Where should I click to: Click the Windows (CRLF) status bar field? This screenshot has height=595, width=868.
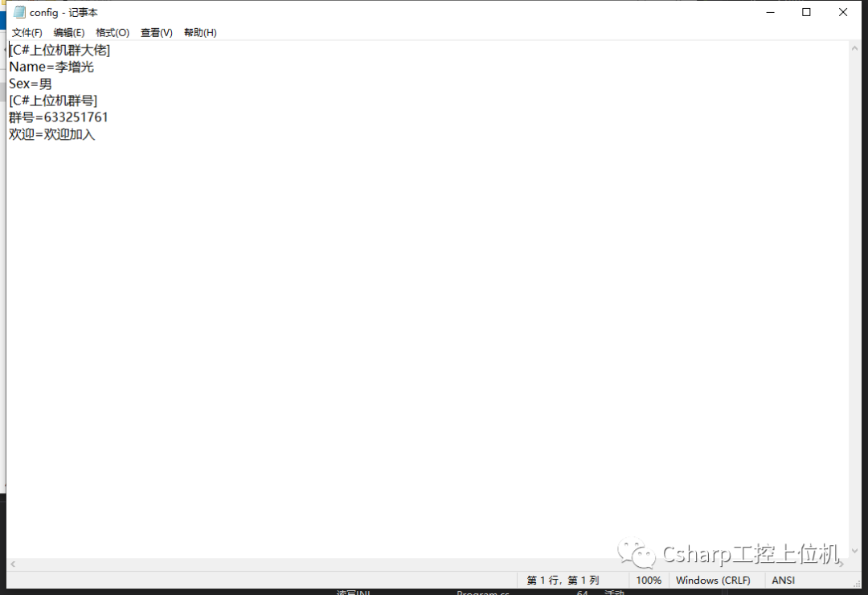point(713,581)
